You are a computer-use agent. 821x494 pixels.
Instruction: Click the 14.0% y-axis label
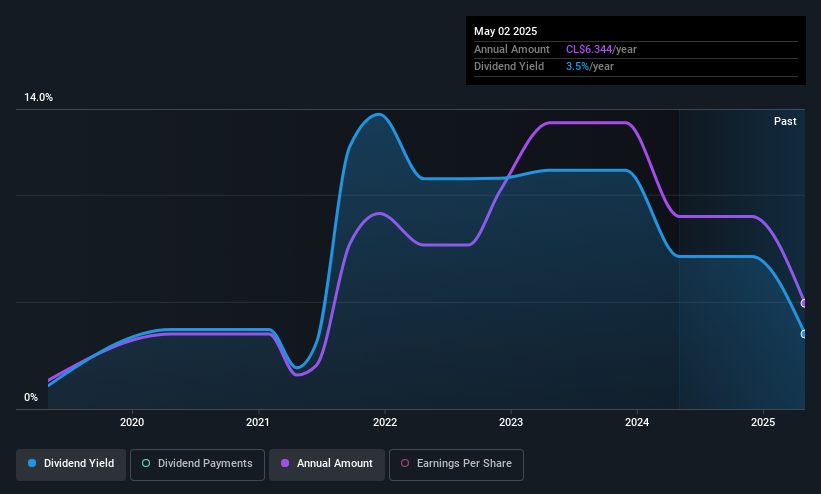[38, 97]
